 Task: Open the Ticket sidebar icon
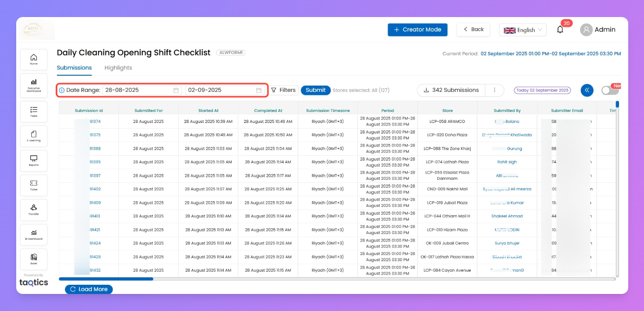(34, 185)
